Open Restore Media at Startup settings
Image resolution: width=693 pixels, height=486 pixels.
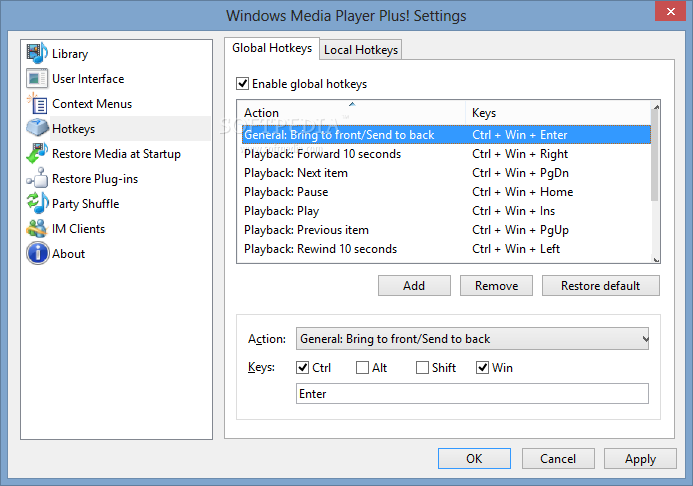116,154
